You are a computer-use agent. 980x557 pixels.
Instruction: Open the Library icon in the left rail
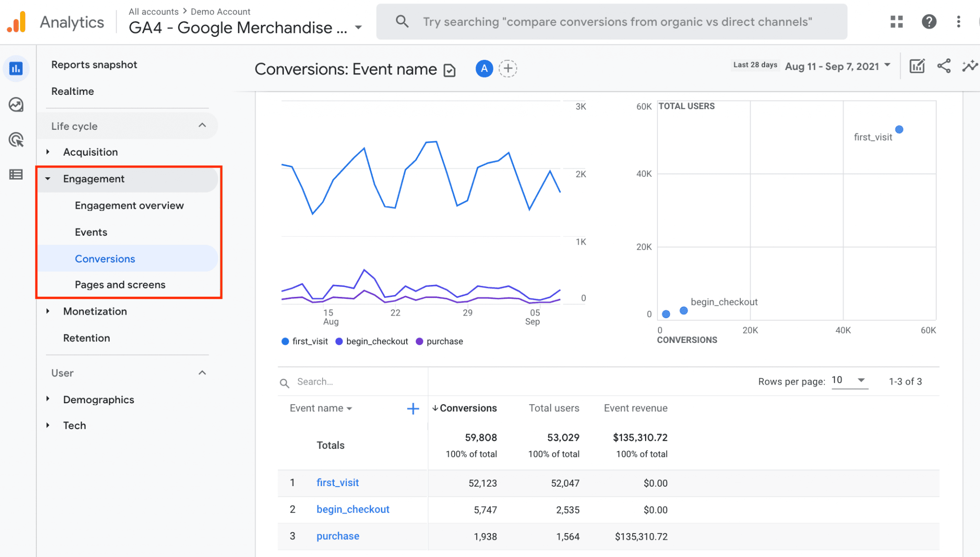pos(16,174)
